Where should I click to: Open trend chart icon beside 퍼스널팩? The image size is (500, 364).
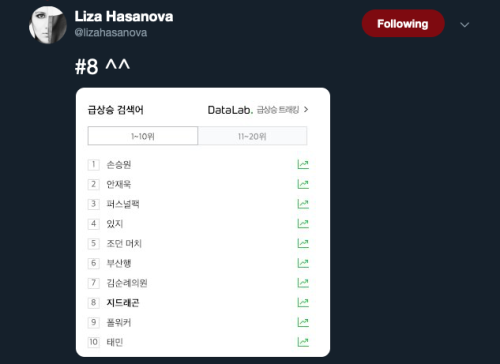[x=303, y=204]
